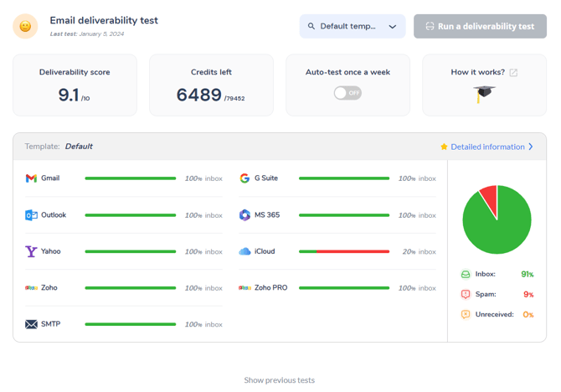Click the Gmail provider icon
This screenshot has height=392, width=561.
pos(31,178)
